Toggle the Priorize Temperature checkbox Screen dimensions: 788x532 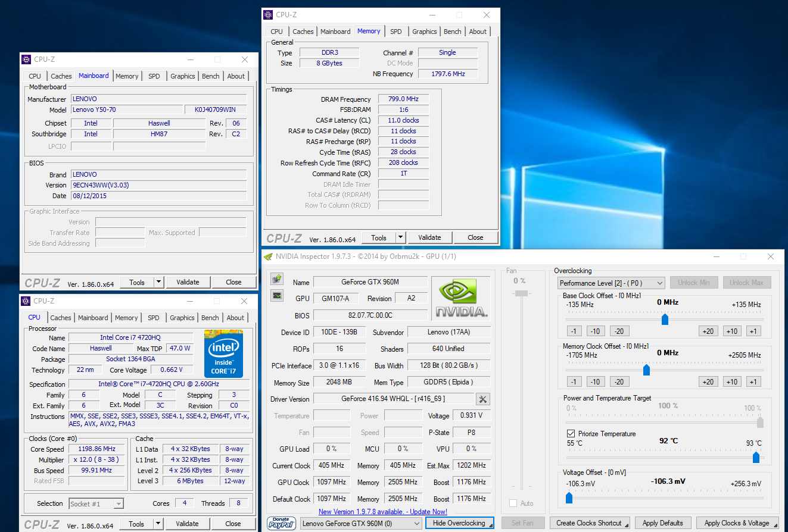point(571,434)
